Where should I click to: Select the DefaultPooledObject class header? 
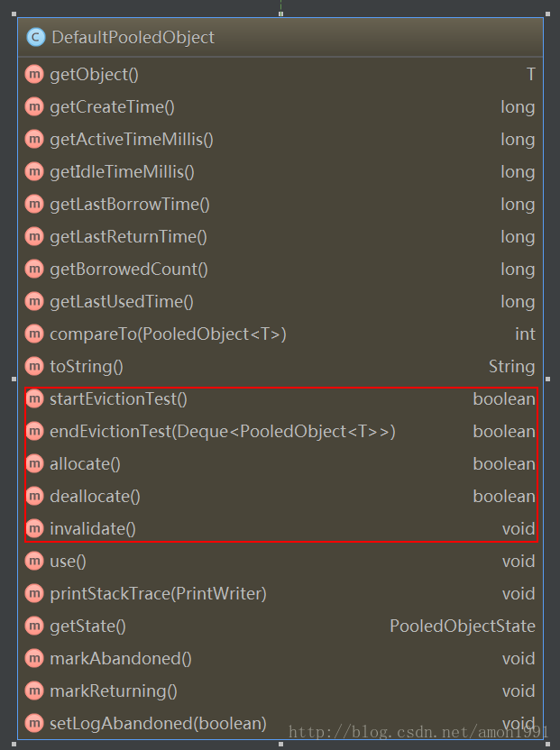280,37
